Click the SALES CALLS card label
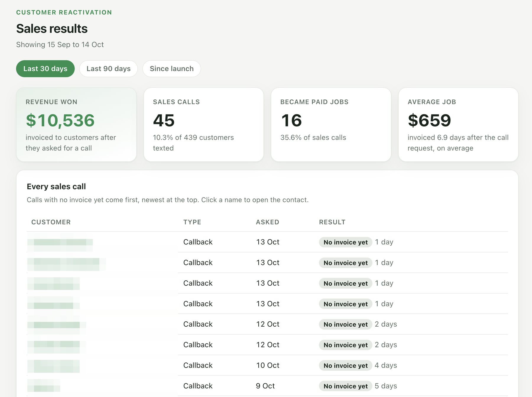 176,102
